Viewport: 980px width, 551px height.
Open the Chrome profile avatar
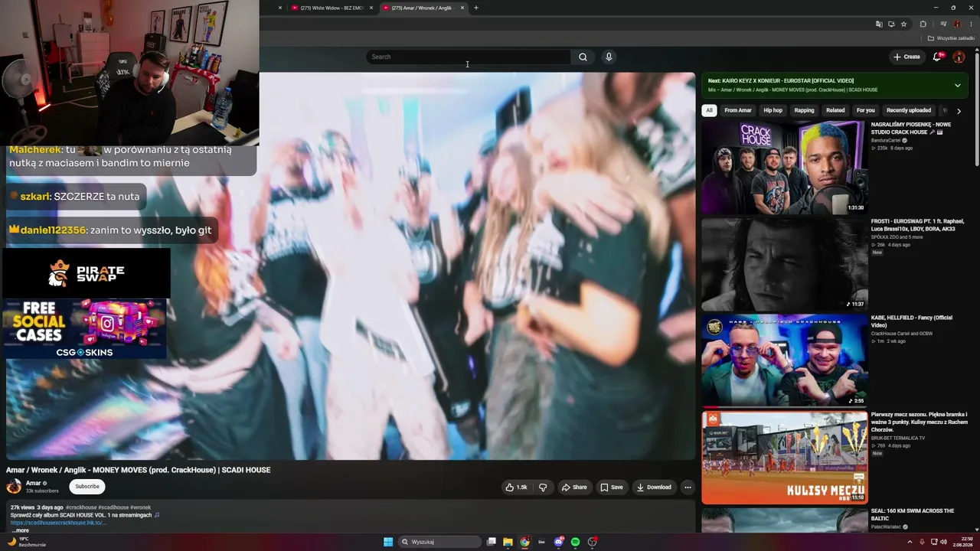(x=957, y=24)
